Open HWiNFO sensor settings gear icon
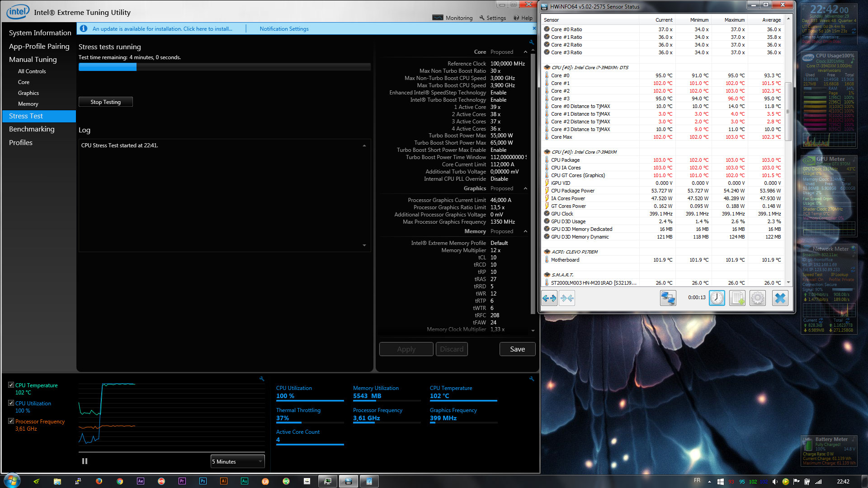 (x=758, y=298)
